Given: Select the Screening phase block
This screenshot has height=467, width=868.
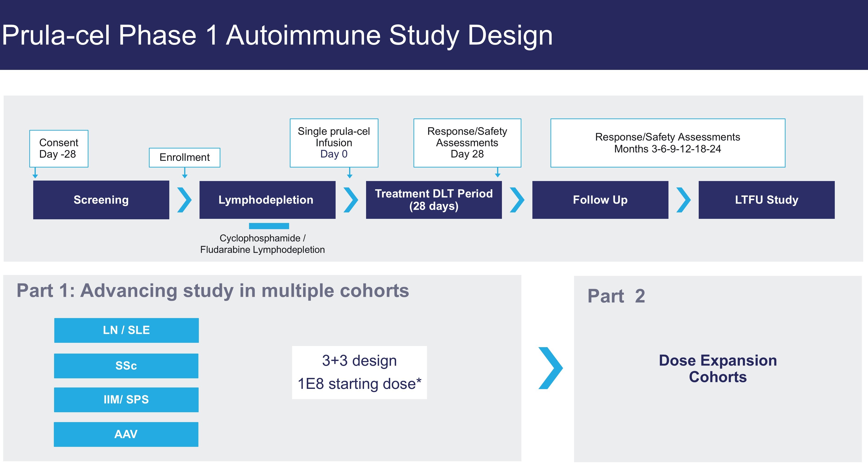Looking at the screenshot, I should click(x=101, y=200).
